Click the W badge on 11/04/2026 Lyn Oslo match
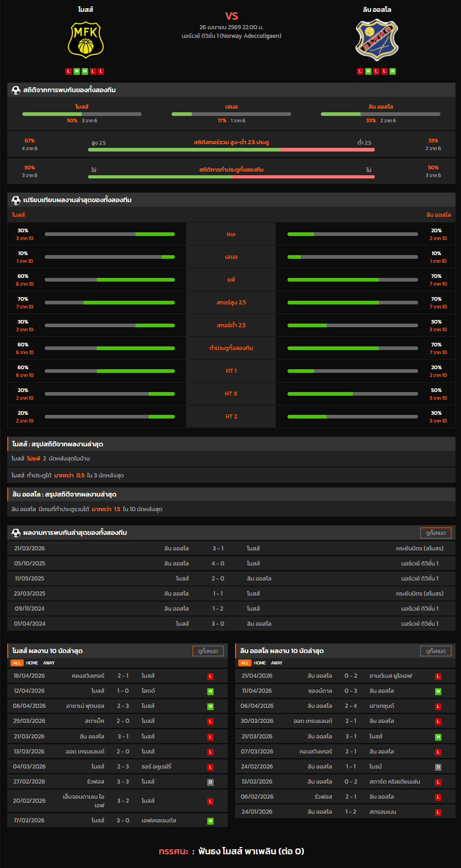 438,691
